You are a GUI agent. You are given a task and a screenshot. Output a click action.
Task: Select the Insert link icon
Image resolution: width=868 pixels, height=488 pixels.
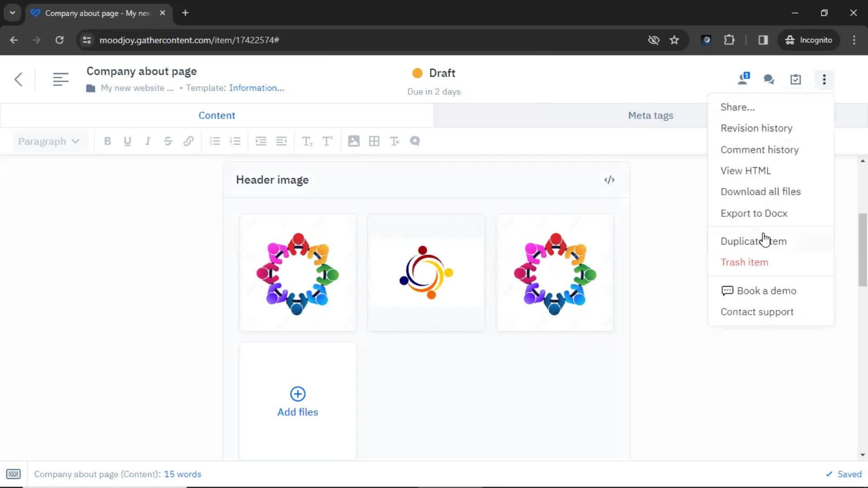(x=189, y=141)
